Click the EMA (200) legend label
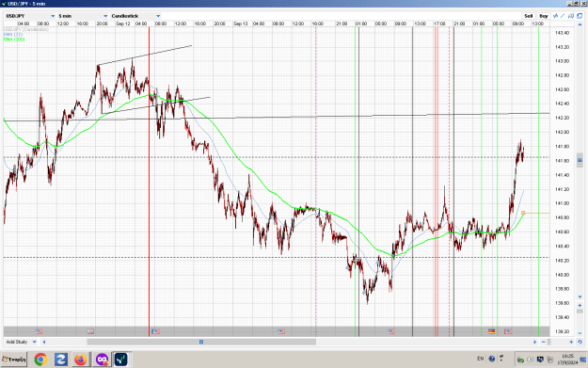The height and width of the screenshot is (368, 588). (x=14, y=39)
